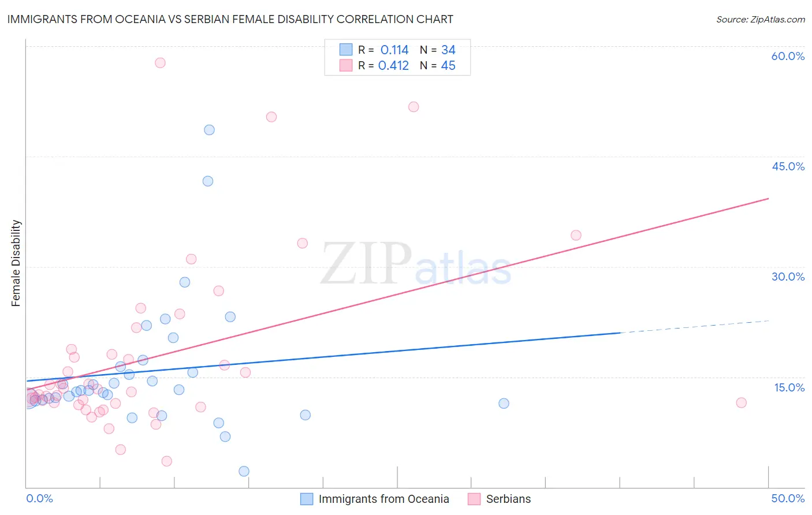Click the highest pink data point near 58%

coord(160,62)
